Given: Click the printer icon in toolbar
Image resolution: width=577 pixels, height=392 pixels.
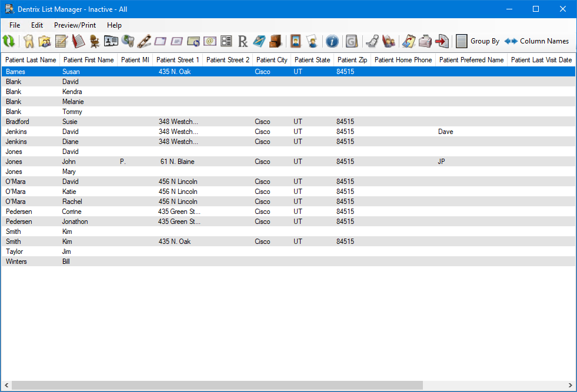Looking at the screenshot, I should (425, 41).
